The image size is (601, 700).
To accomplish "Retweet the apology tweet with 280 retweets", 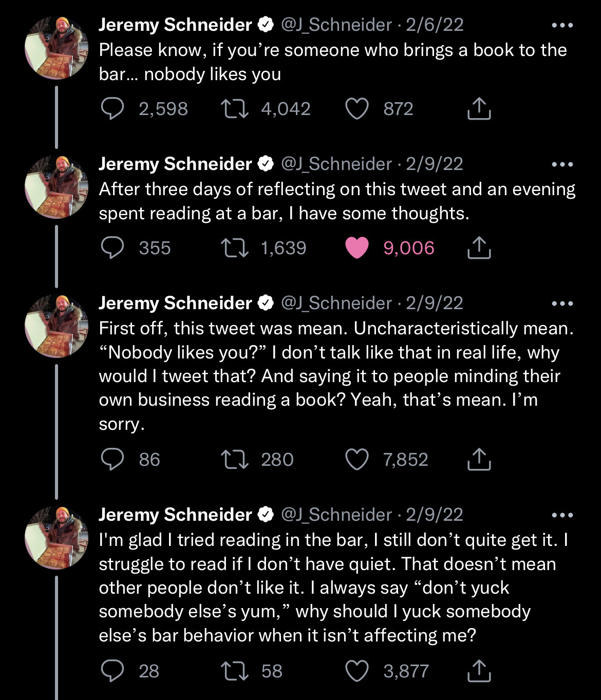I will (234, 459).
